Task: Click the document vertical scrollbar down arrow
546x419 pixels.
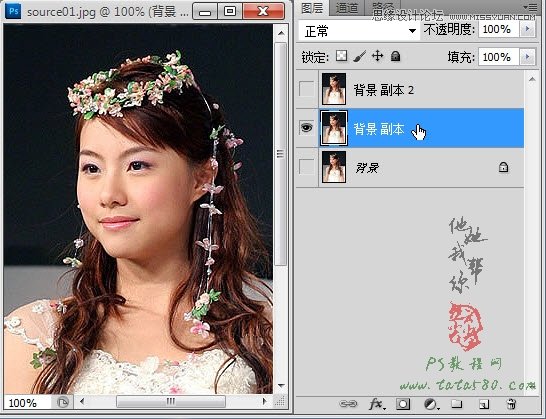Action: tap(281, 386)
